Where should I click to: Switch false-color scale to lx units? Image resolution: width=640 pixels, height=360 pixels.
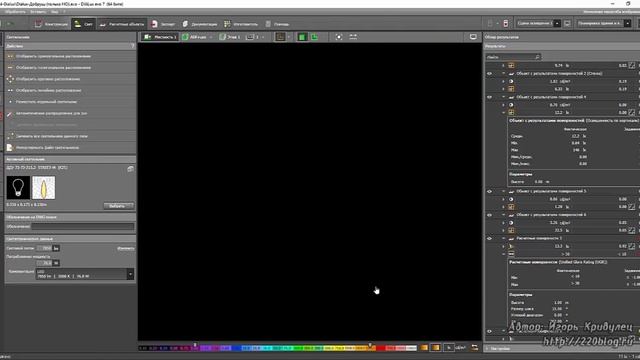449,347
